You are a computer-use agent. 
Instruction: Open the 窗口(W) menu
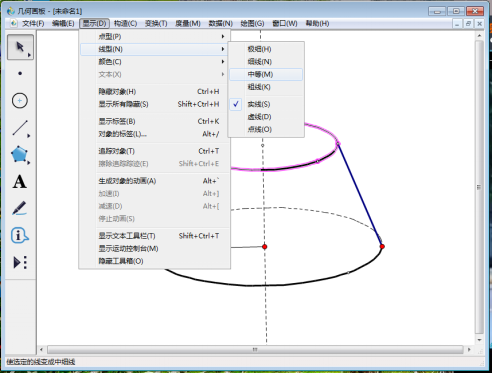click(x=285, y=24)
